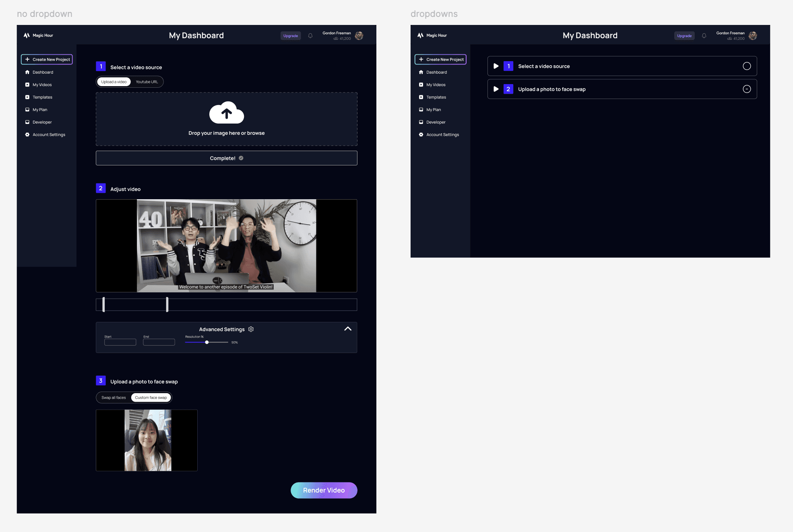793x532 pixels.
Task: Click the Upgrade button in left dashboard
Action: 290,36
